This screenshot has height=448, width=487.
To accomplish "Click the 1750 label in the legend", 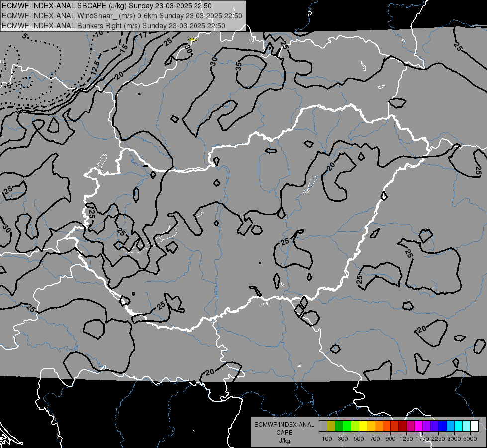I will click(x=423, y=439).
